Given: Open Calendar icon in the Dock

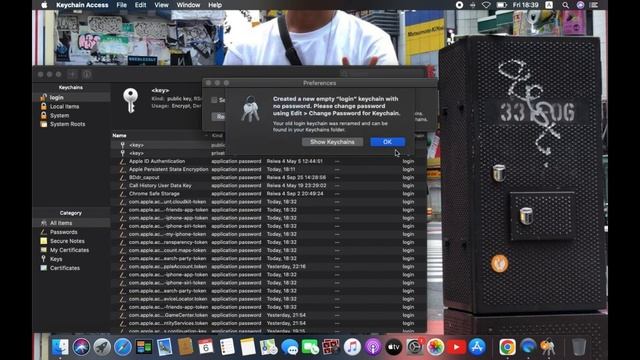Looking at the screenshot, I should coord(206,347).
